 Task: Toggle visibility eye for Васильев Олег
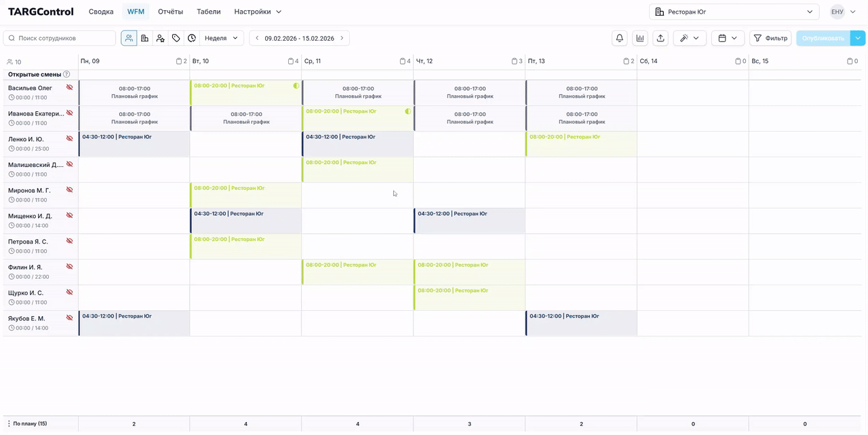pyautogui.click(x=69, y=88)
